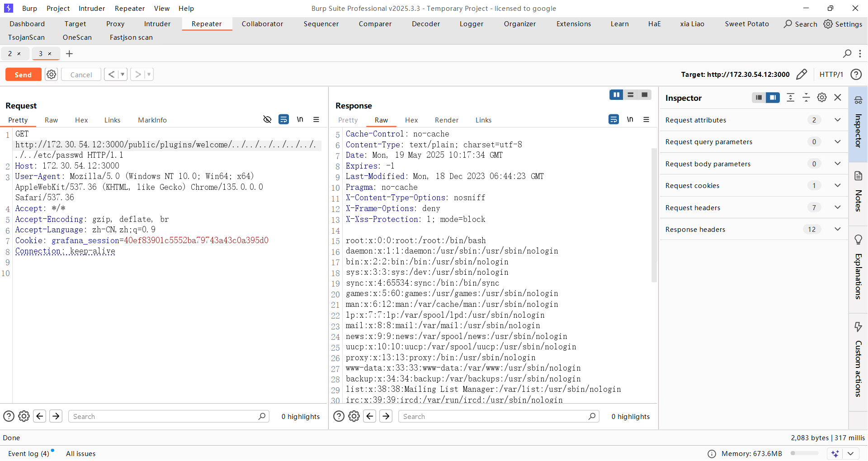Go to previous request in history
Screen dimensions: 868x461
coord(111,74)
